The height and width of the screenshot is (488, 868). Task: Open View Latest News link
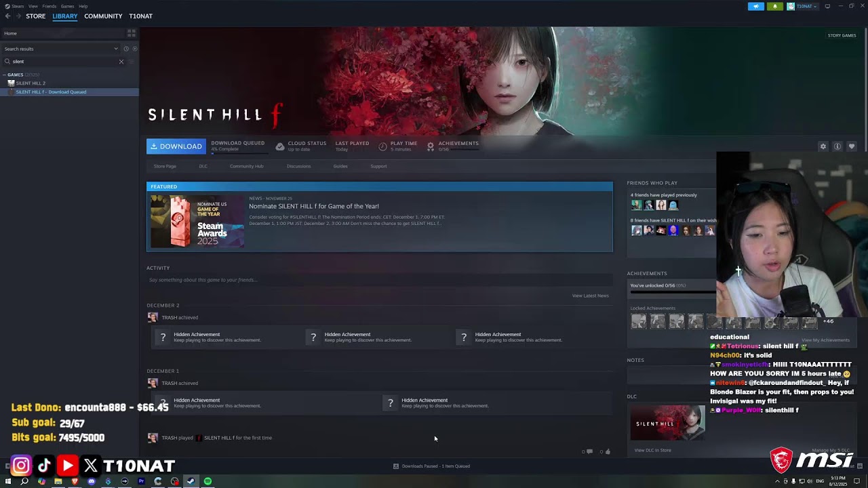click(590, 296)
